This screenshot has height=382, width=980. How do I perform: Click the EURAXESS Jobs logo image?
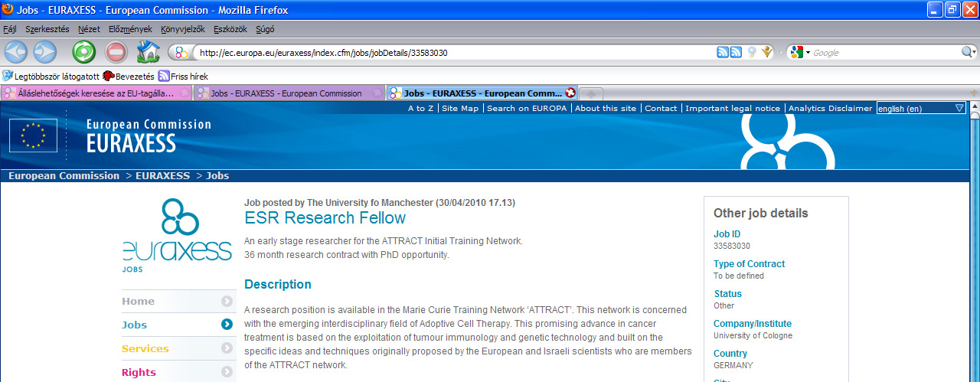(176, 236)
